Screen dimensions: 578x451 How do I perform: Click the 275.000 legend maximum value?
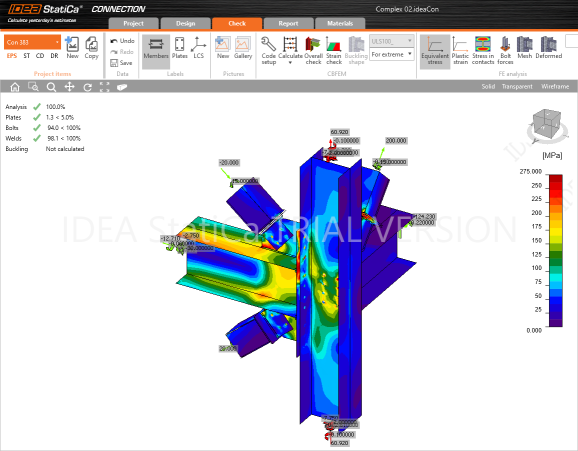[x=531, y=171]
